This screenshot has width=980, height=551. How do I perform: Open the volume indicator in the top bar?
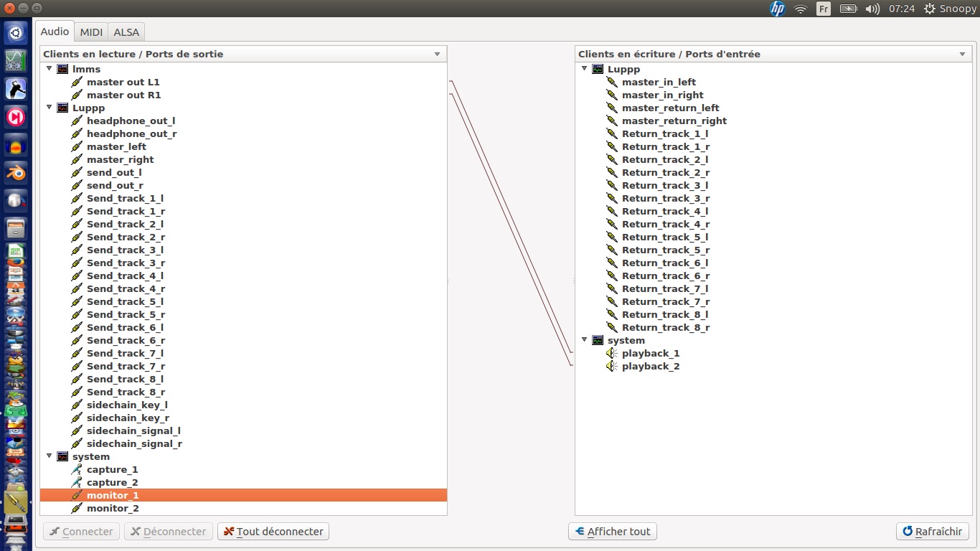pos(872,9)
